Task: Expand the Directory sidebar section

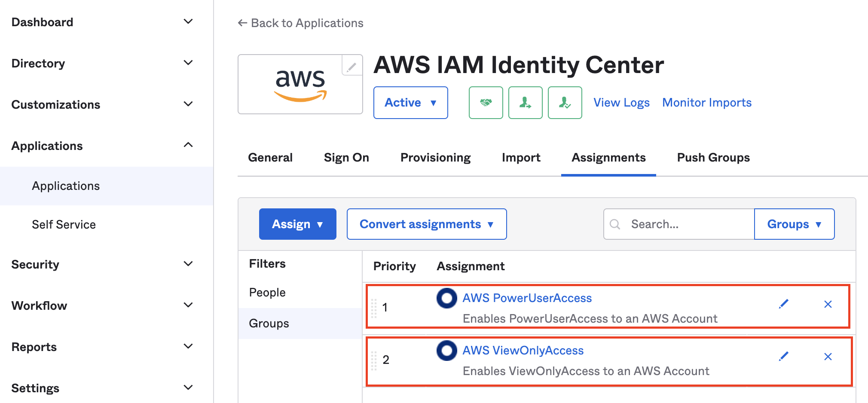Action: [188, 63]
